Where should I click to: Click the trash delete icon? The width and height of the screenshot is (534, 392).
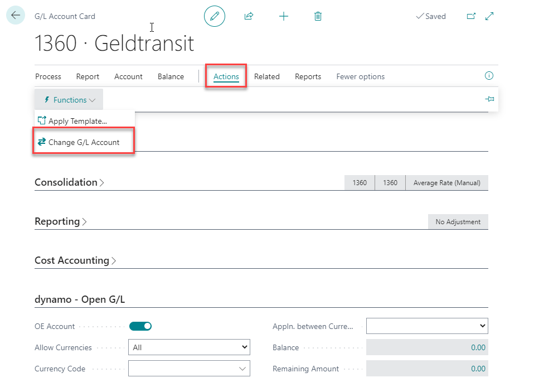318,16
